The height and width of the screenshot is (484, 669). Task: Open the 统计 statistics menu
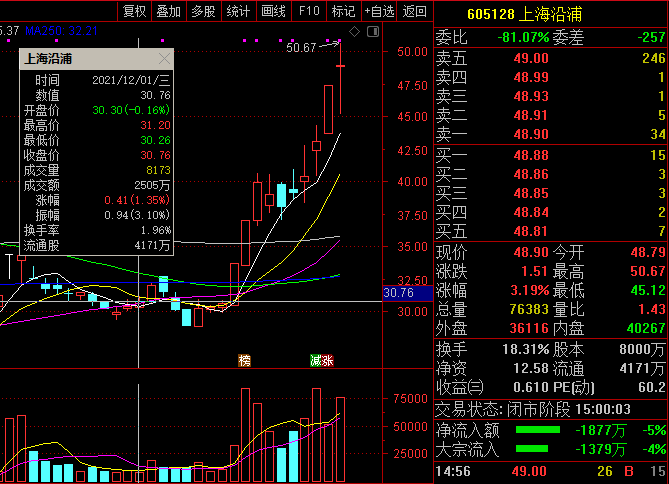(238, 11)
